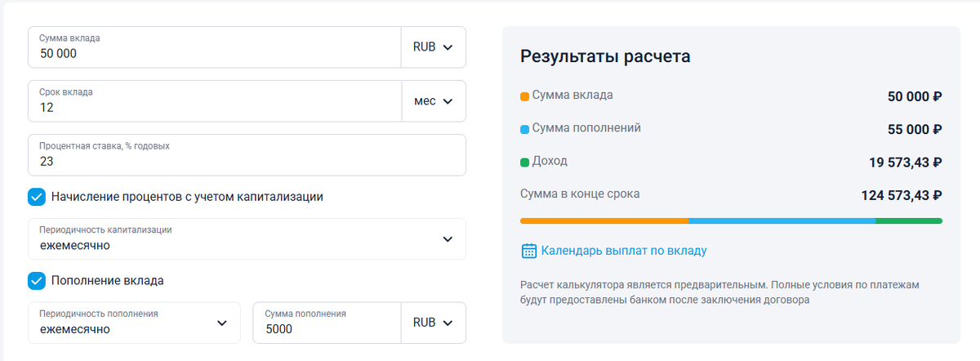The width and height of the screenshot is (980, 361).
Task: Click the green income legend dot
Action: point(524,163)
